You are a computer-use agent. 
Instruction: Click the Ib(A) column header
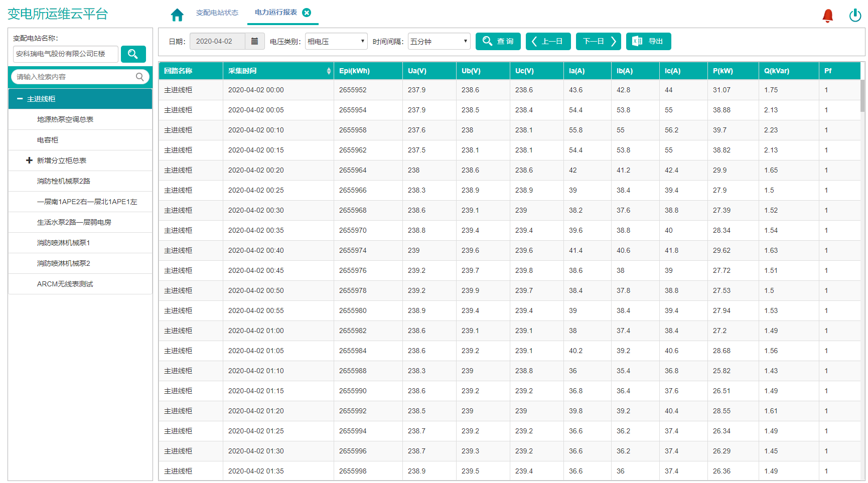point(635,71)
